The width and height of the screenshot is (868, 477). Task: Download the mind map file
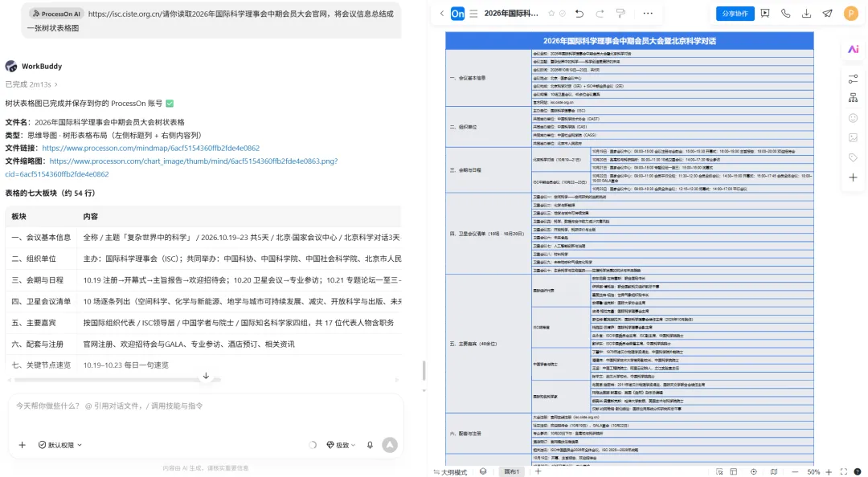click(807, 14)
